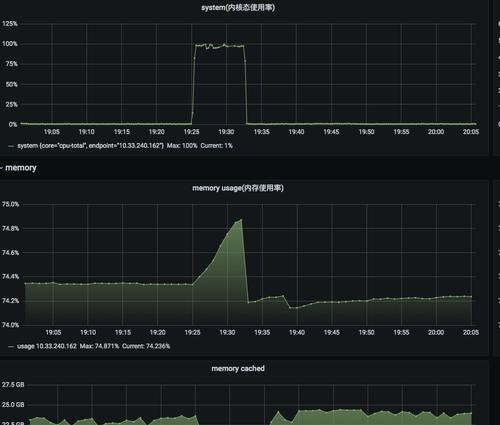
Task: Click the 20:05 time label under memory usage graph
Action: 471,332
